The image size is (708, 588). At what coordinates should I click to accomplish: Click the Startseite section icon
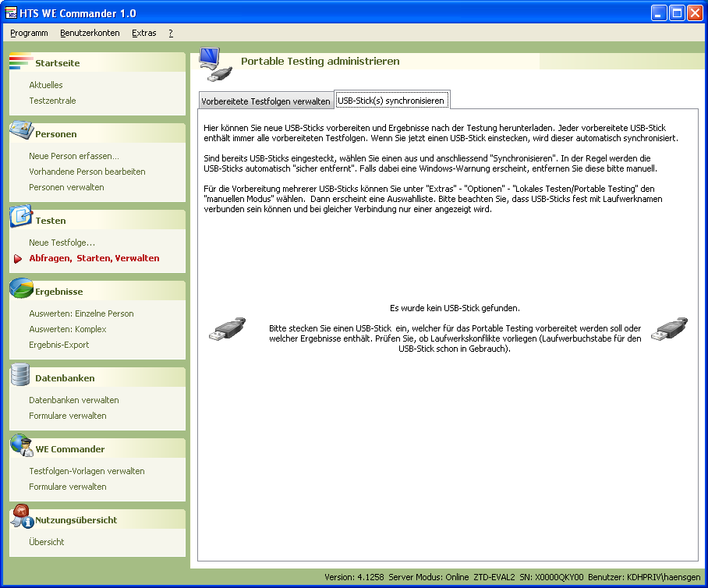click(20, 62)
